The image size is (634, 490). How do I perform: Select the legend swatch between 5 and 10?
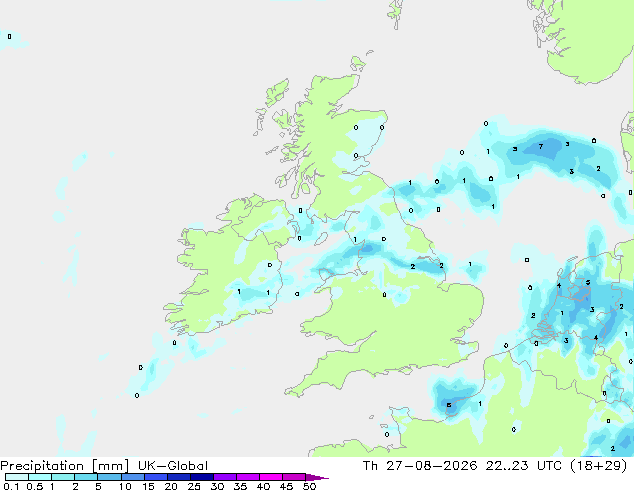(109, 477)
